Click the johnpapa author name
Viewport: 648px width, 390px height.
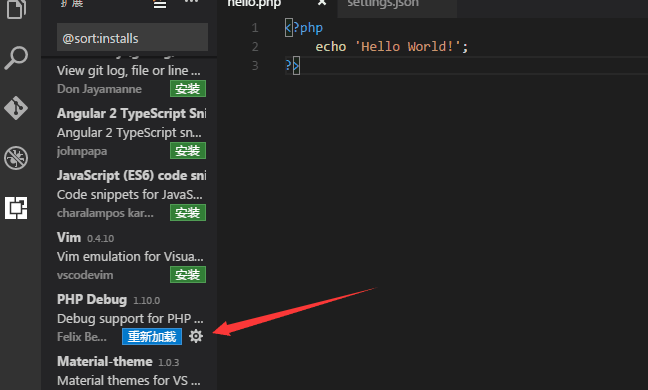pos(82,151)
